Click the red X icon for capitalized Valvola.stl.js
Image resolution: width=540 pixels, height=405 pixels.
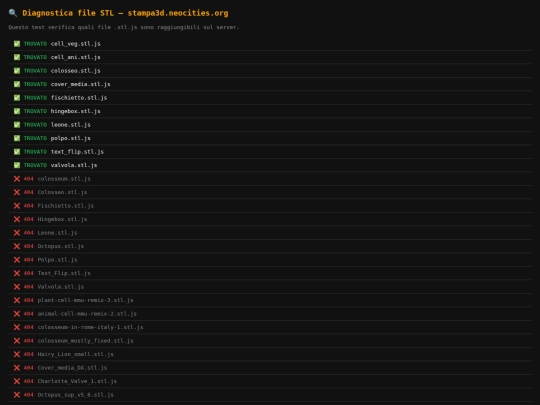[17, 287]
